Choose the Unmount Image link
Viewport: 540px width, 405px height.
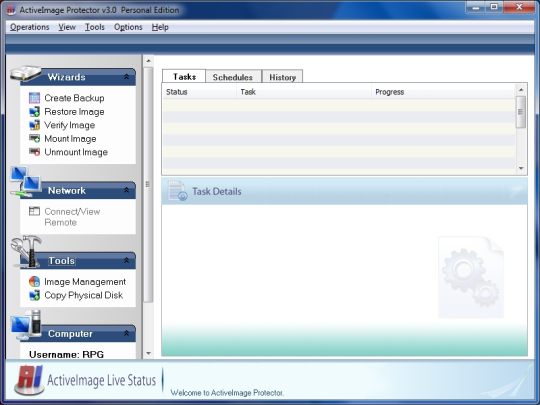(76, 152)
